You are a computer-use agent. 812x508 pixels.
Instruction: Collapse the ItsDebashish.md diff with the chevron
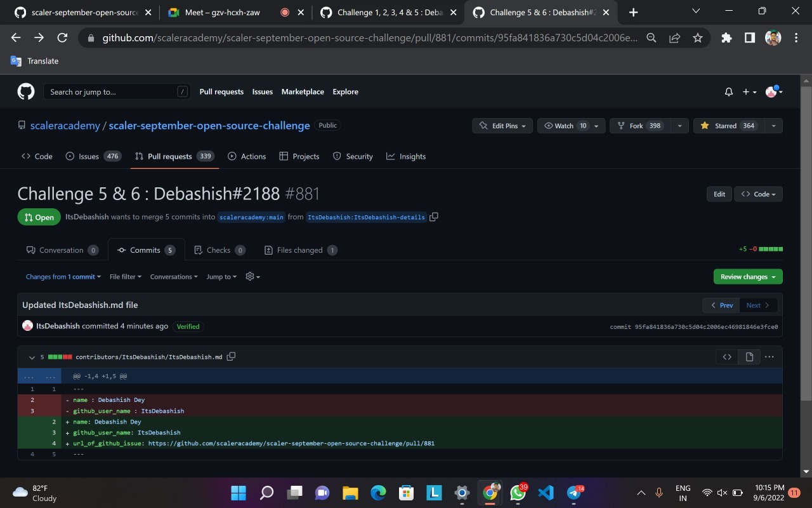click(31, 357)
